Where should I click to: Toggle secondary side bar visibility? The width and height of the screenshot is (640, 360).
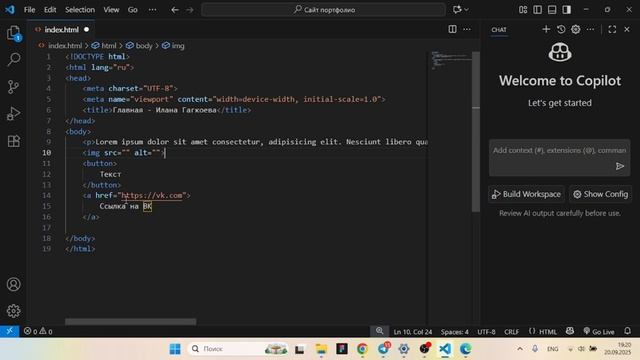(567, 10)
